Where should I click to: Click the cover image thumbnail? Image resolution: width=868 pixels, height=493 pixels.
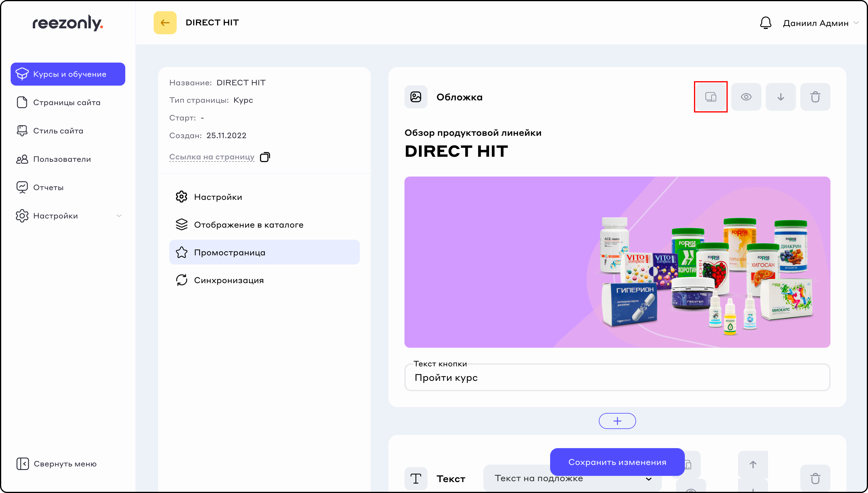617,262
